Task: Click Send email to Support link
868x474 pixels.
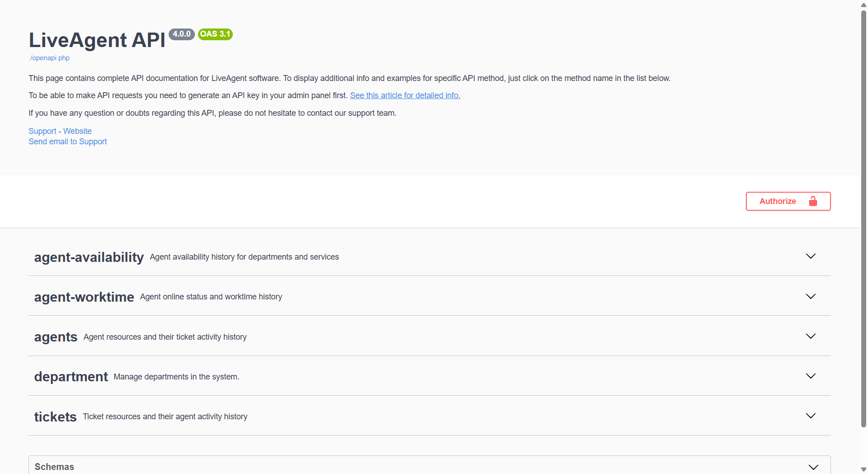Action: click(68, 142)
